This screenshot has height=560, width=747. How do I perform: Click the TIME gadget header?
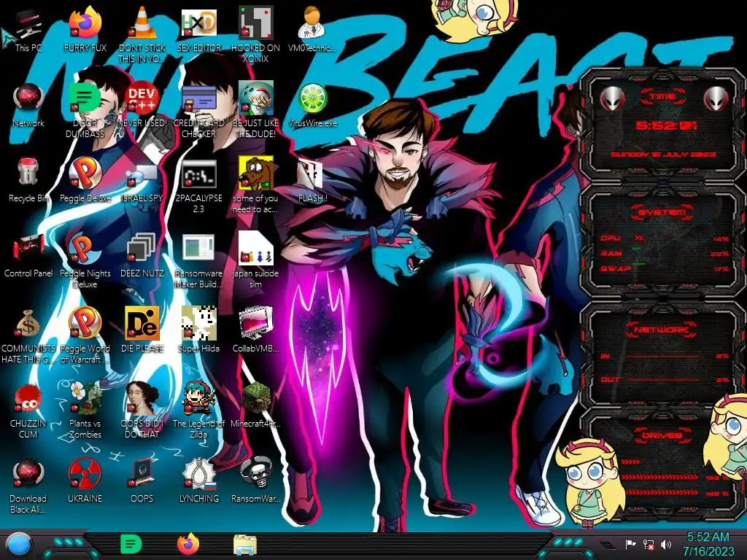[x=662, y=97]
